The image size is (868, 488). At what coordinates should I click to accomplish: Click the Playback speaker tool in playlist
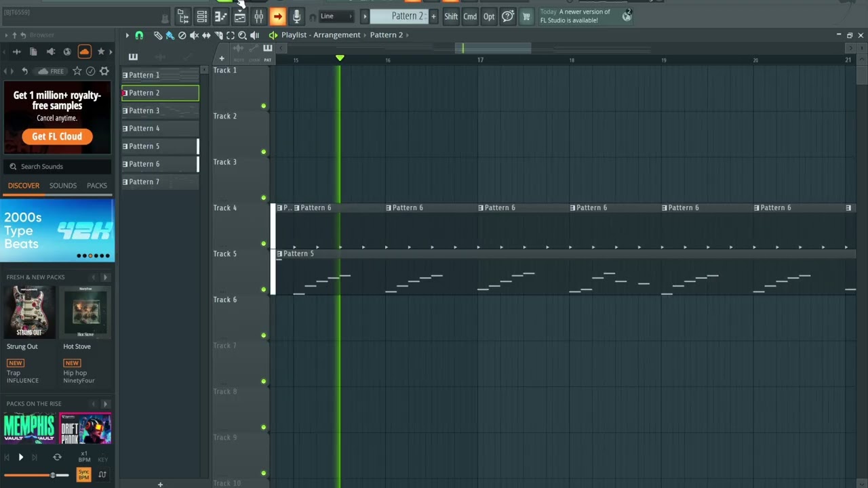click(x=254, y=35)
